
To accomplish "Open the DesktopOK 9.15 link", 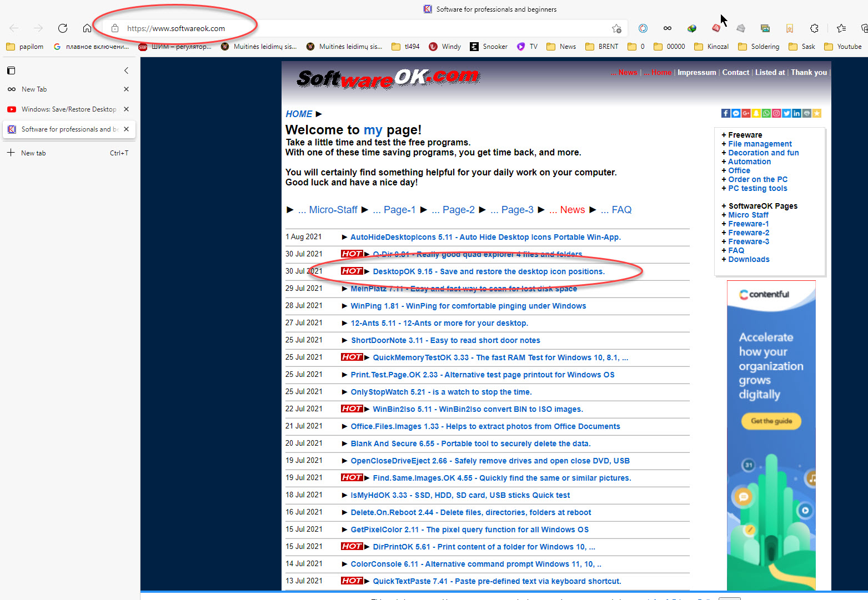I will click(488, 271).
